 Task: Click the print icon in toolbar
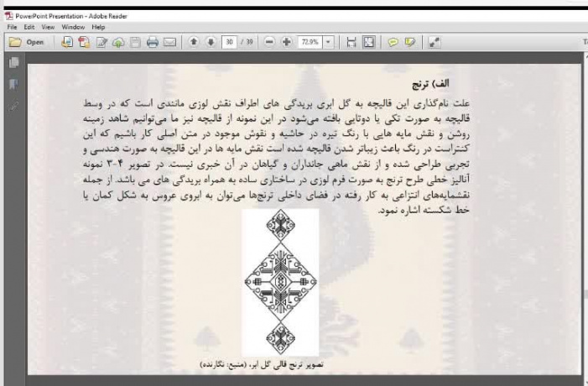coord(154,41)
